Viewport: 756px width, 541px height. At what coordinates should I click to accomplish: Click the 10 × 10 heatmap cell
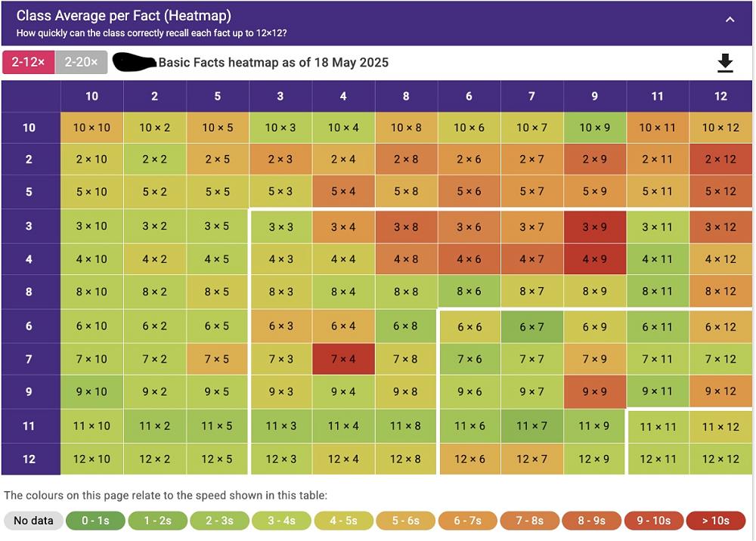tap(91, 128)
